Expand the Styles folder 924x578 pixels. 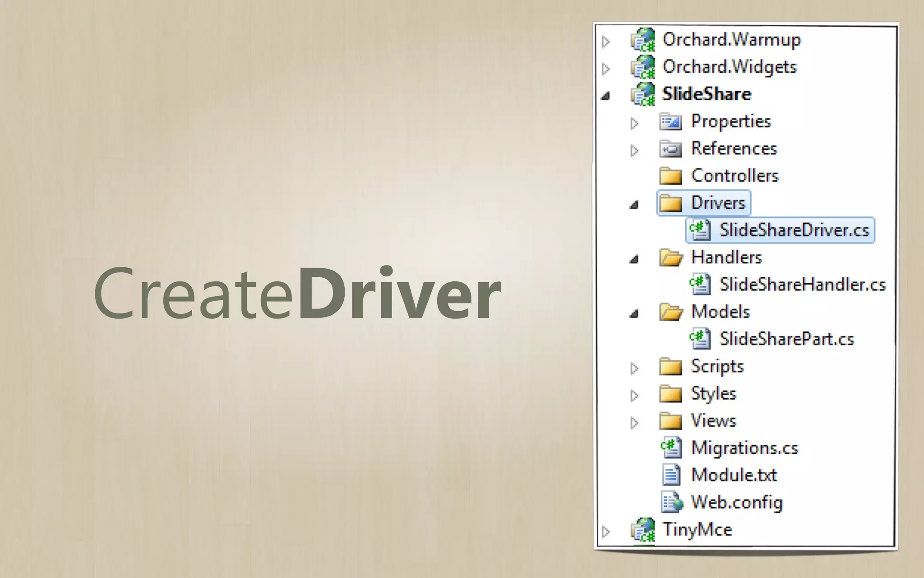[x=634, y=396]
